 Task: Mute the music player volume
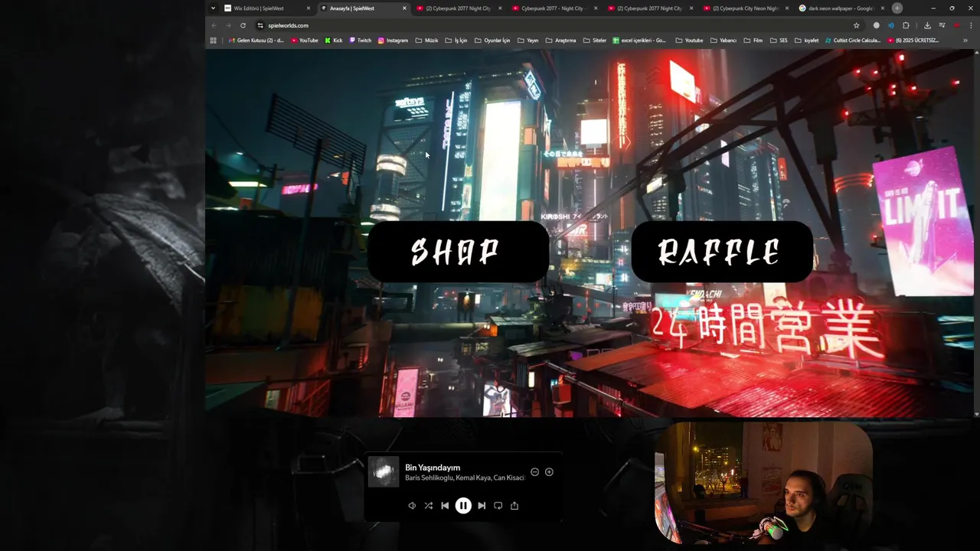coord(412,505)
